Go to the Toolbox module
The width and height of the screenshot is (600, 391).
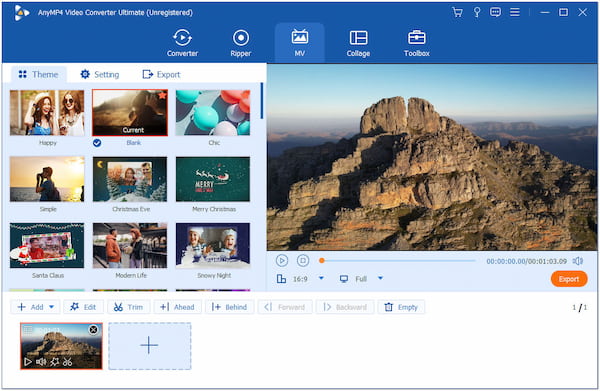tap(417, 43)
